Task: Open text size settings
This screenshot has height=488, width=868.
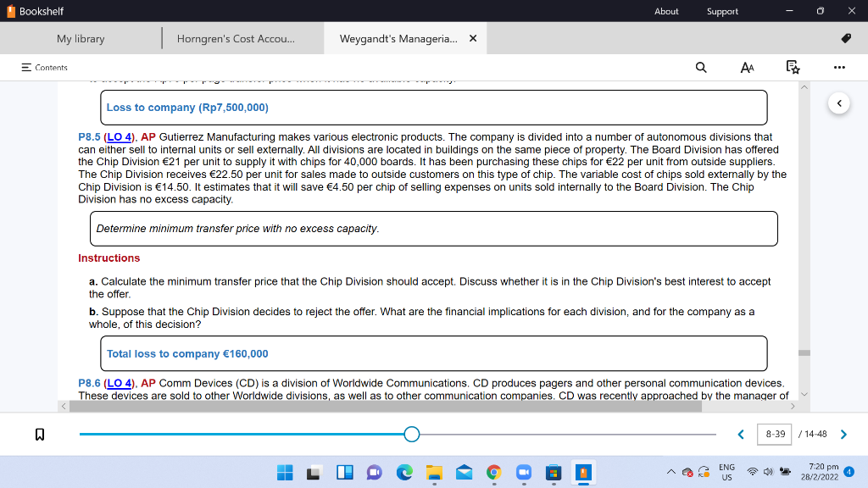Action: pyautogui.click(x=747, y=68)
